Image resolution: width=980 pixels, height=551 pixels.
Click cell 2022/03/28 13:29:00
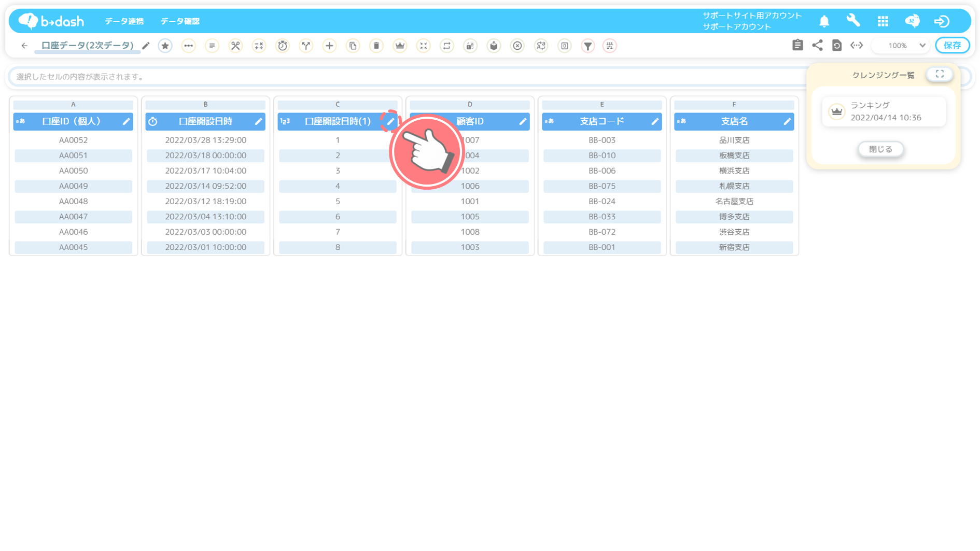[x=205, y=140]
